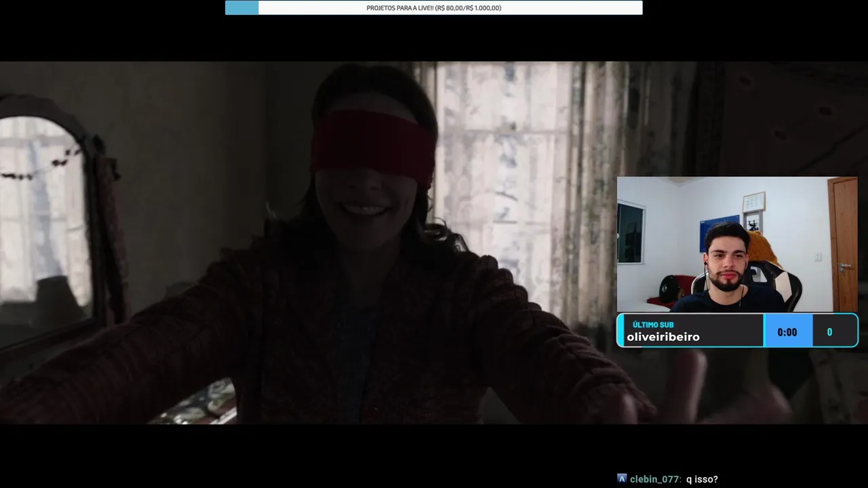Screen dimensions: 868x488
Task: Click the streamer webcam overlay
Action: [737, 244]
